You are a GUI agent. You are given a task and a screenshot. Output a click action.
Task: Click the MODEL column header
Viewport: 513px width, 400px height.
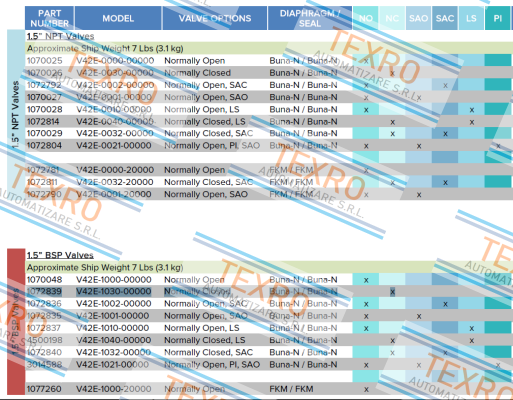coord(118,18)
